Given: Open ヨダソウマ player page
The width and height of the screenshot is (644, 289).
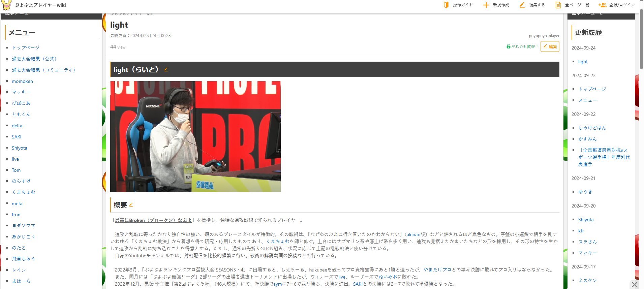Looking at the screenshot, I should tap(24, 225).
